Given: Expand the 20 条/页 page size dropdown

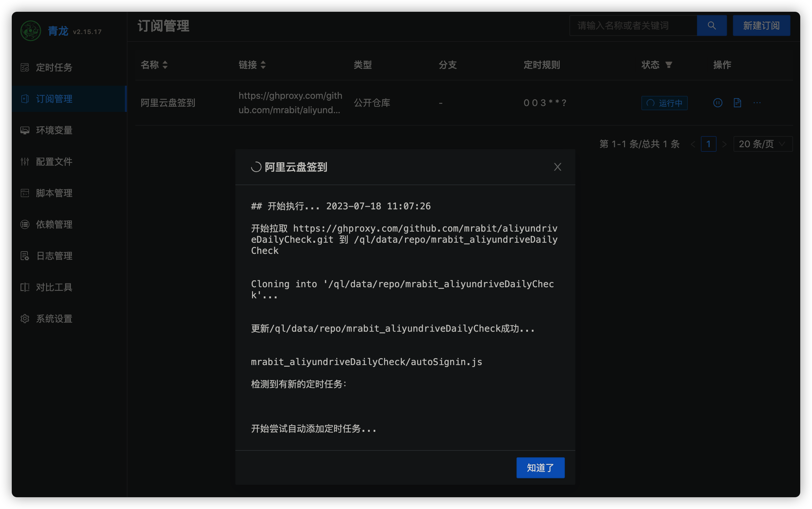Looking at the screenshot, I should 763,144.
